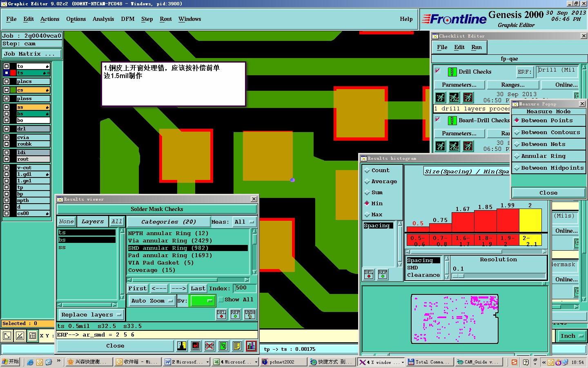Viewport: 588px width, 368px height.
Task: Click the diagonal arrow scale icon at bottom left
Action: click(7, 336)
